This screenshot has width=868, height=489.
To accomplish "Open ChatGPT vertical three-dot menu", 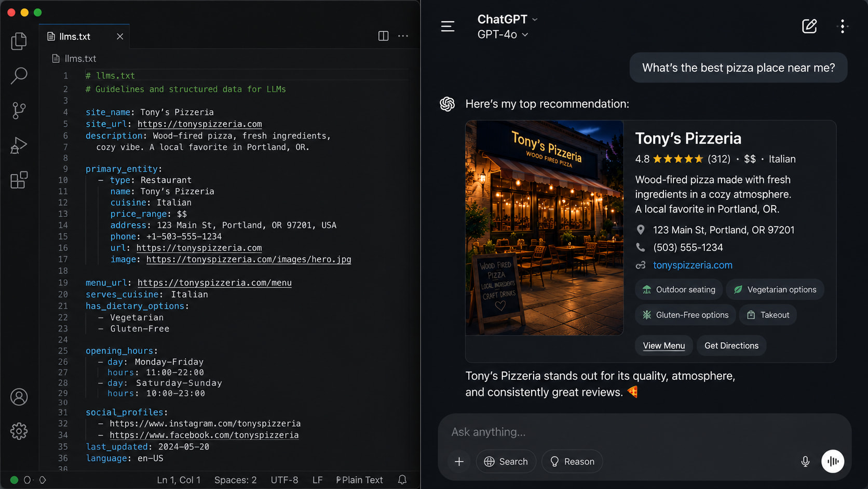I will (843, 26).
